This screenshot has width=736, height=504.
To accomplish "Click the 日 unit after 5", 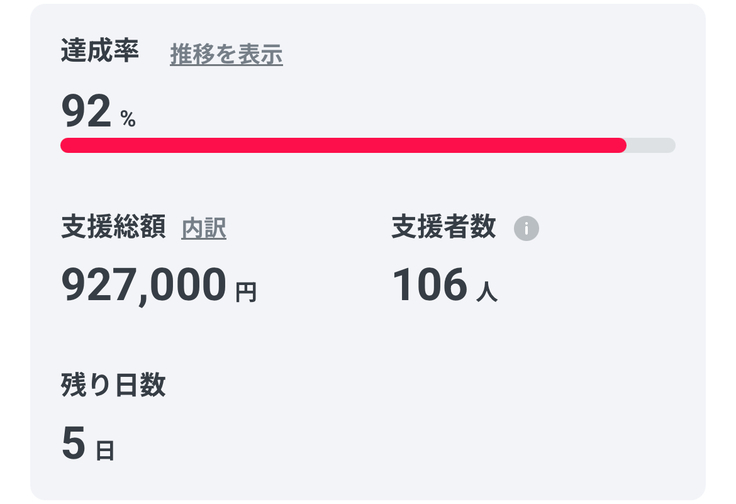I will pyautogui.click(x=105, y=451).
